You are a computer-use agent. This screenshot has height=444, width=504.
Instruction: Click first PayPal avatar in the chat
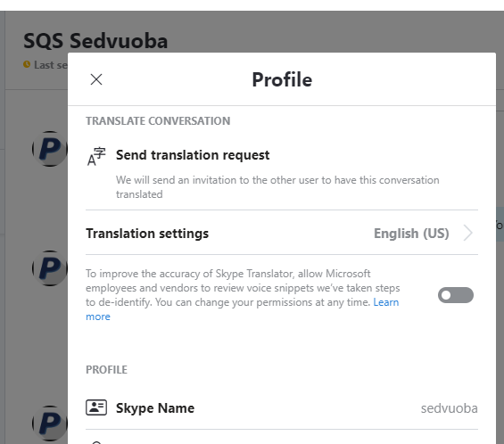tap(50, 148)
